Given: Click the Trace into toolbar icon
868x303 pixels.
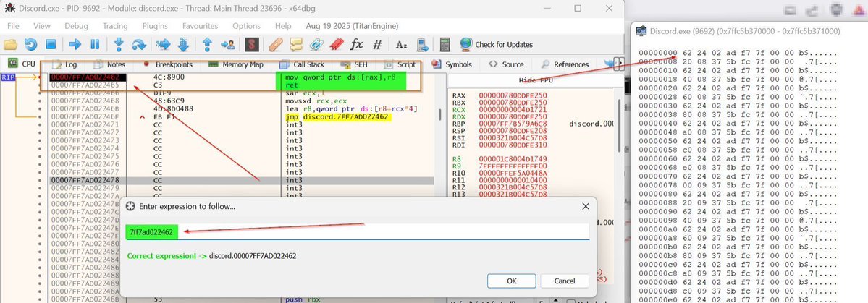Looking at the screenshot, I should pyautogui.click(x=163, y=44).
